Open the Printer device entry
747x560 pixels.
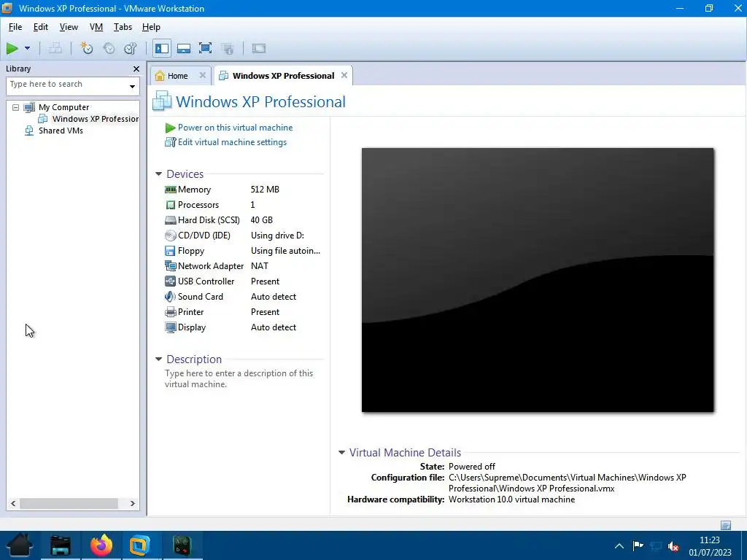click(190, 312)
